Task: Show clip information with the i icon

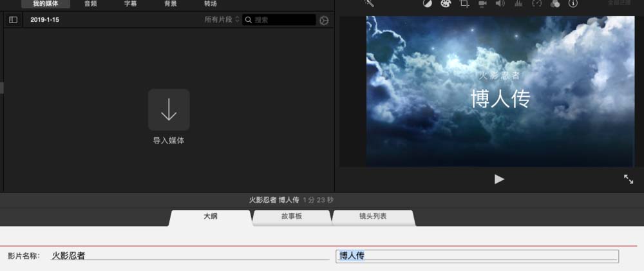Action: pos(573,3)
